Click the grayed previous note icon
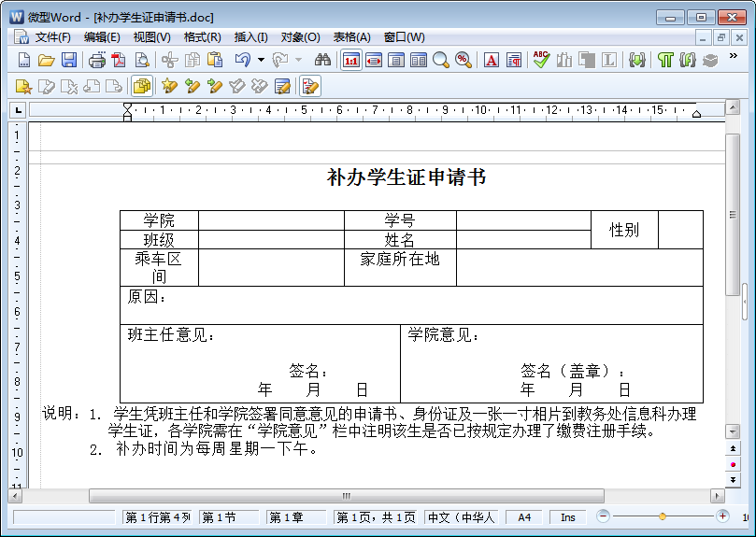 (92, 87)
